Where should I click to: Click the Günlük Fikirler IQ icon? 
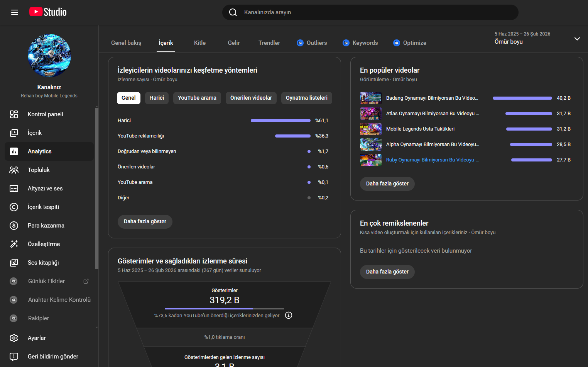click(x=14, y=281)
